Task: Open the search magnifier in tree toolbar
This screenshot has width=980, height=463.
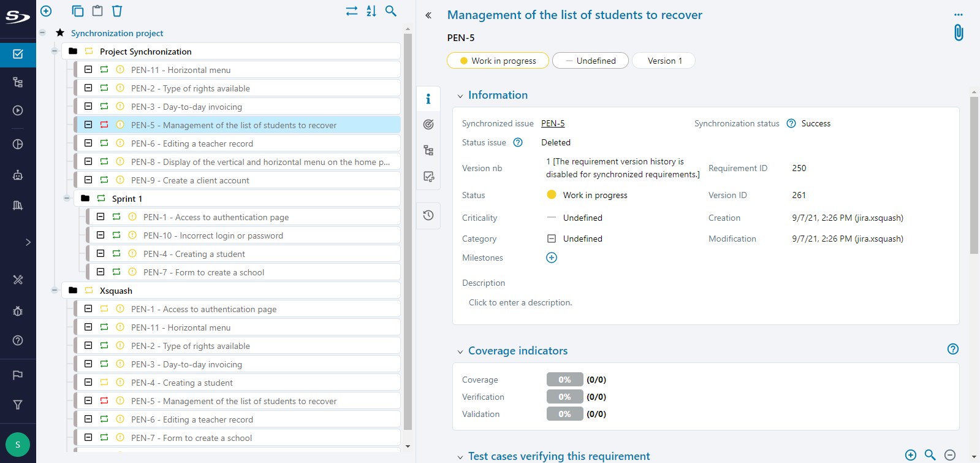Action: tap(390, 11)
